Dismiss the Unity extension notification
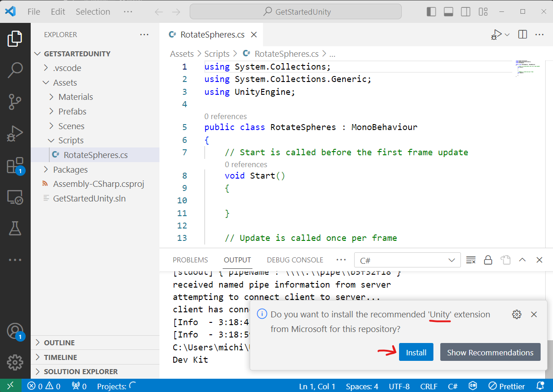The image size is (553, 392). tap(534, 315)
